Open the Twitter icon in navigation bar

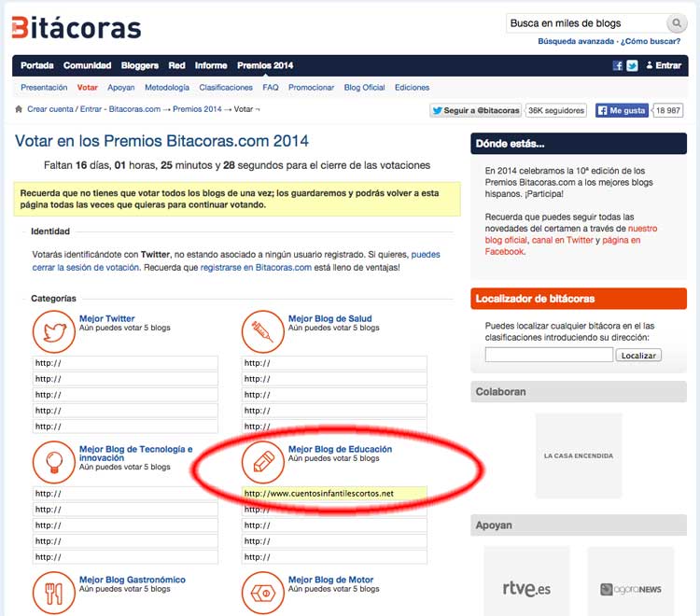632,66
